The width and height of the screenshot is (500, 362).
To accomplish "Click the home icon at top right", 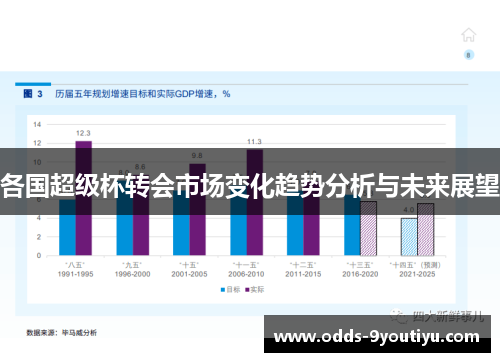I will tap(468, 35).
